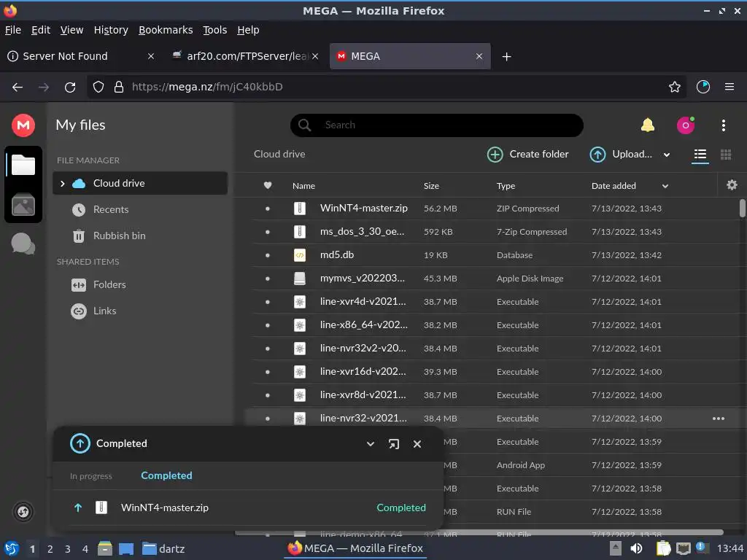
Task: Click the site padlock security icon
Action: click(119, 87)
